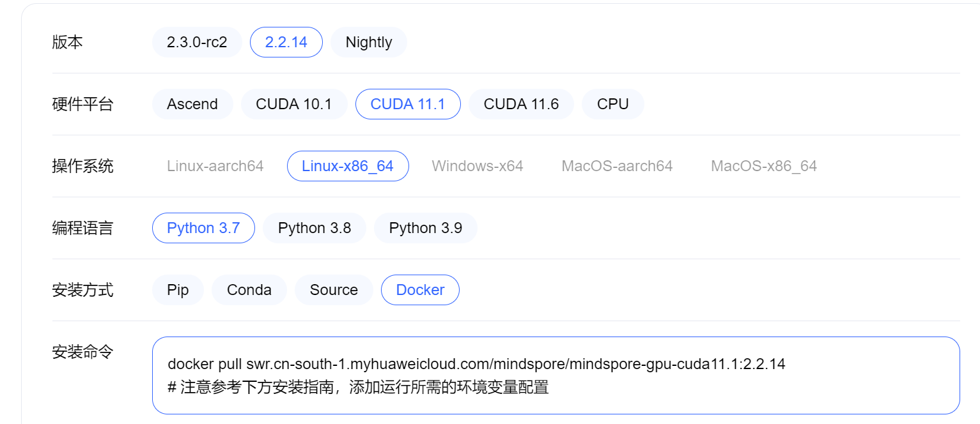The height and width of the screenshot is (424, 980).
Task: Pick Windows-x64 operating system
Action: coord(478,165)
